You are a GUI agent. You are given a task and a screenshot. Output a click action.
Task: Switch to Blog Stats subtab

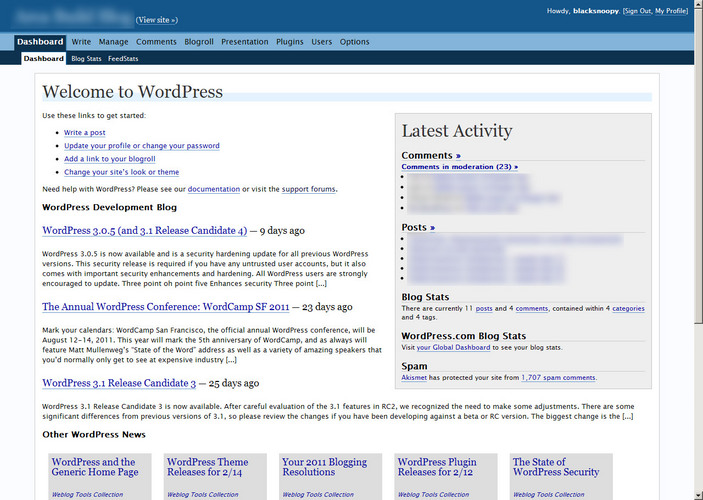86,59
